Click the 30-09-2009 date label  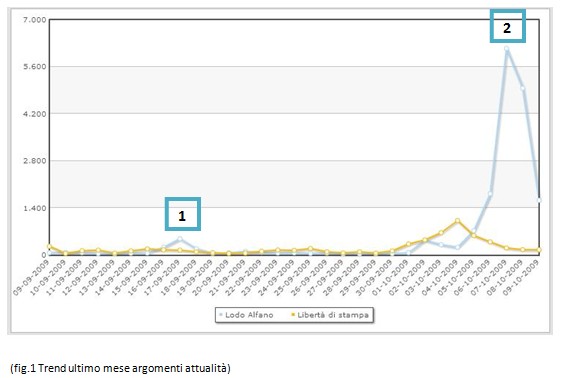[374, 278]
